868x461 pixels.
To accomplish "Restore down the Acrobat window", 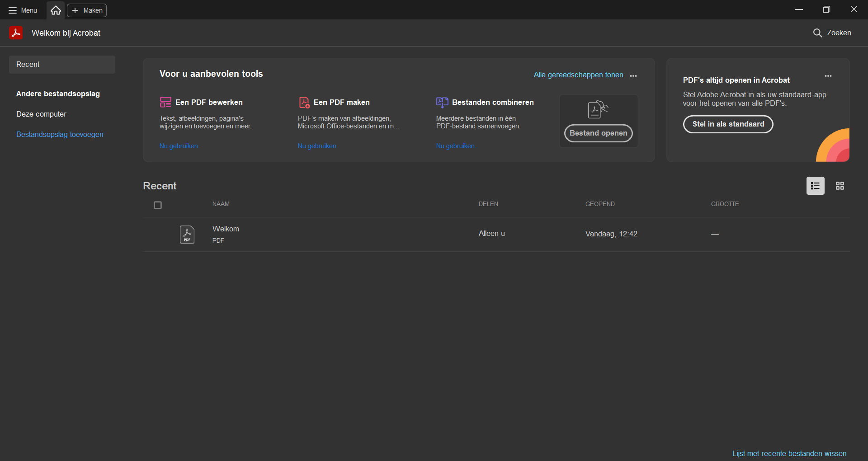I will pos(826,9).
